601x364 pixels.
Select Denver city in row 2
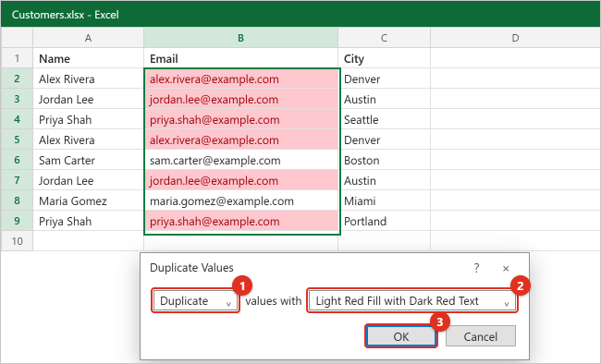pyautogui.click(x=384, y=79)
